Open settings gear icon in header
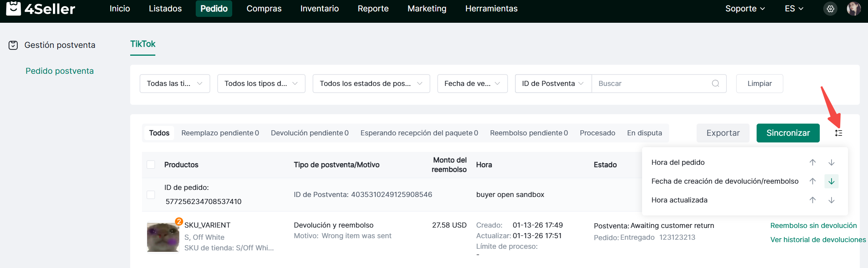This screenshot has width=868, height=268. [830, 9]
